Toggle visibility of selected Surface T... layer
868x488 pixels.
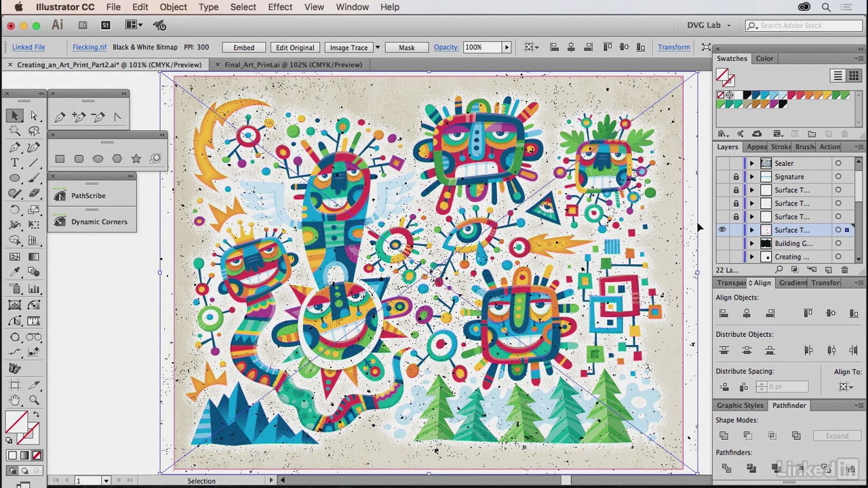(722, 230)
